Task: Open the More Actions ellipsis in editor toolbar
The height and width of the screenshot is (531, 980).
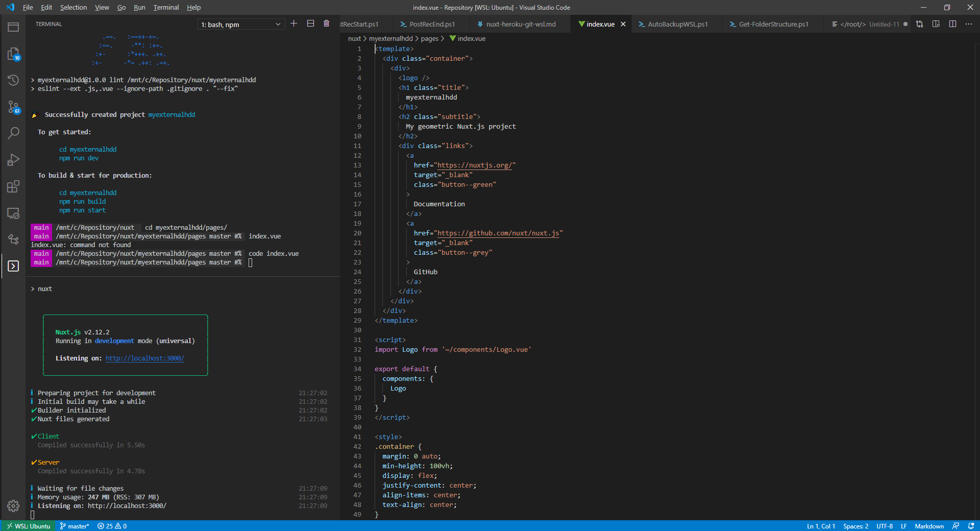Action: pyautogui.click(x=969, y=24)
